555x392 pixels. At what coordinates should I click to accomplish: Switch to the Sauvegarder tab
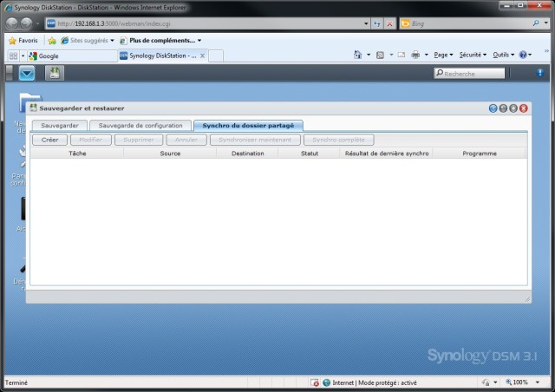(x=60, y=126)
